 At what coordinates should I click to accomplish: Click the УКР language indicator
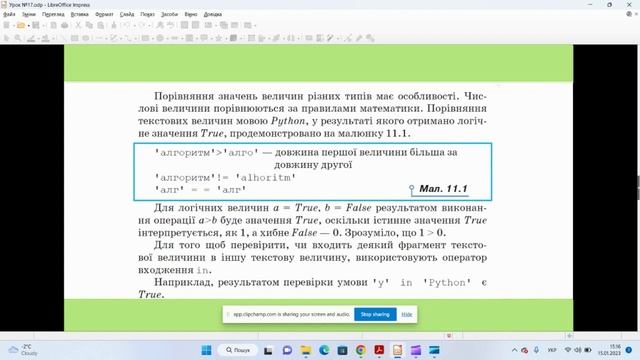click(552, 350)
